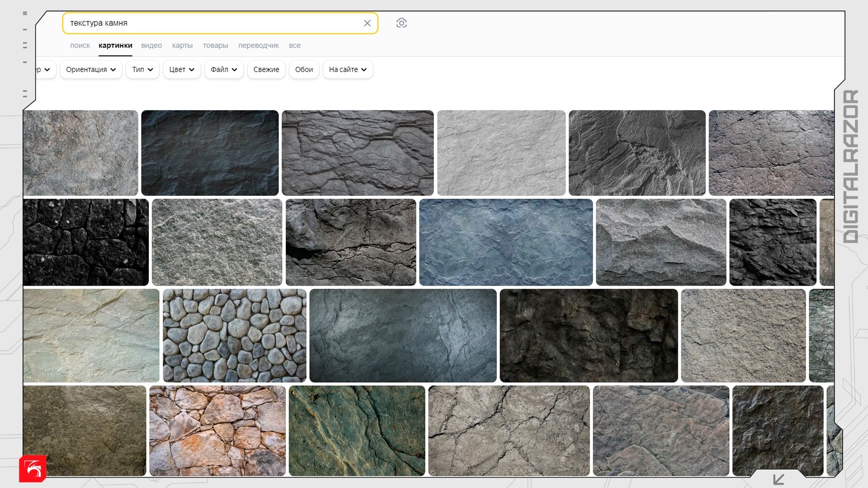Image resolution: width=868 pixels, height=488 pixels.
Task: Open the cobblestone pebbles texture thumbnail
Action: click(x=234, y=335)
